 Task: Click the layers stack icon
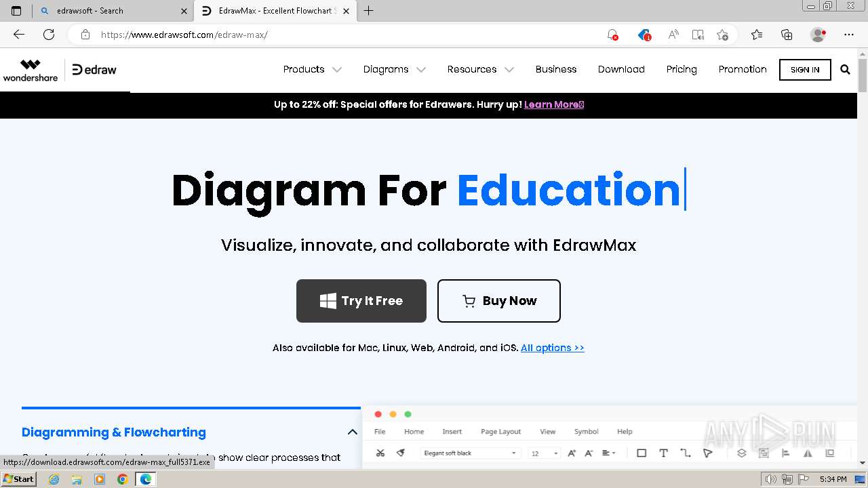(x=741, y=453)
